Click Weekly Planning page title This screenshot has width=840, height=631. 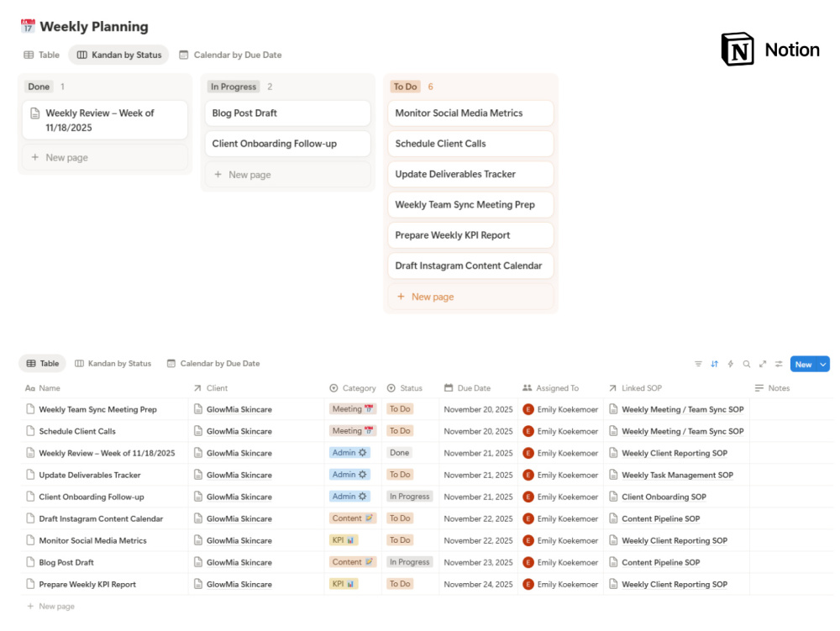[94, 26]
